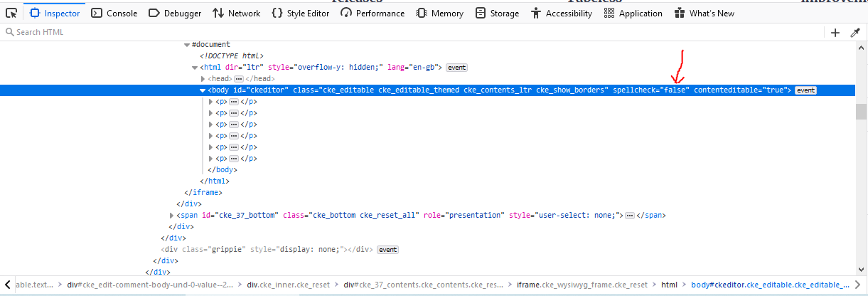Open the Console tab
This screenshot has width=868, height=296.
click(x=115, y=13)
